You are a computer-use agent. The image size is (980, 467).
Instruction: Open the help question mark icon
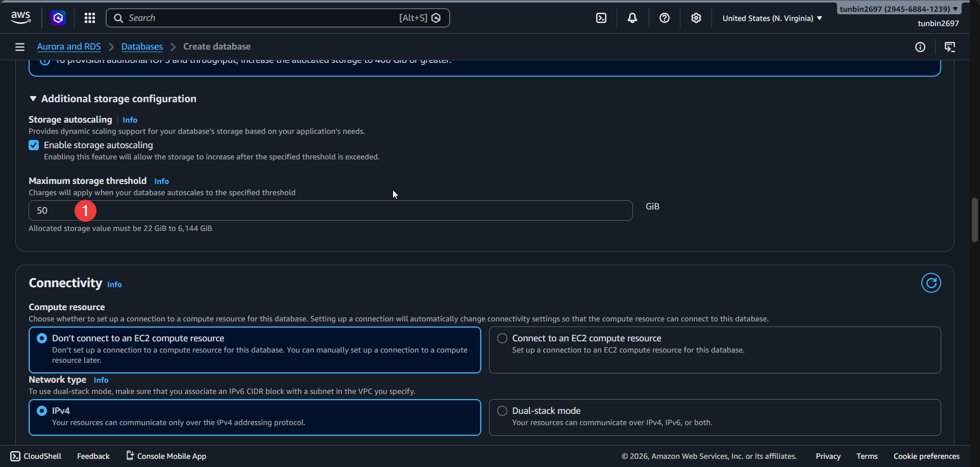pos(664,17)
